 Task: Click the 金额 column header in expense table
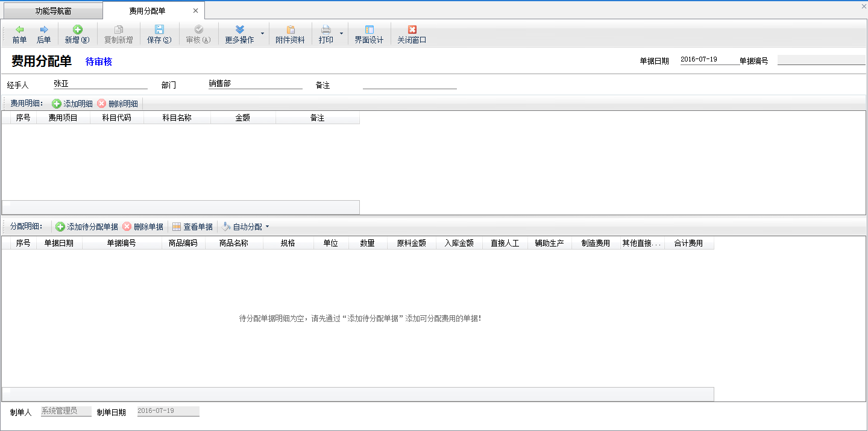point(242,118)
